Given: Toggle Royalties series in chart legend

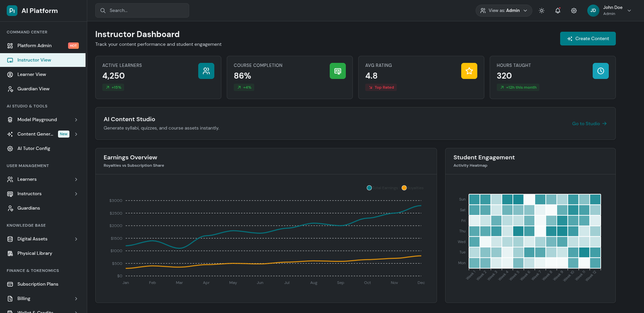Looking at the screenshot, I should pyautogui.click(x=412, y=188).
